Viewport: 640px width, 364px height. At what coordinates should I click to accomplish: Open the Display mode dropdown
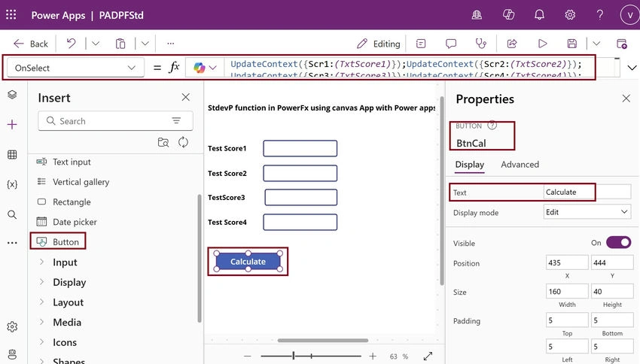[x=587, y=212]
